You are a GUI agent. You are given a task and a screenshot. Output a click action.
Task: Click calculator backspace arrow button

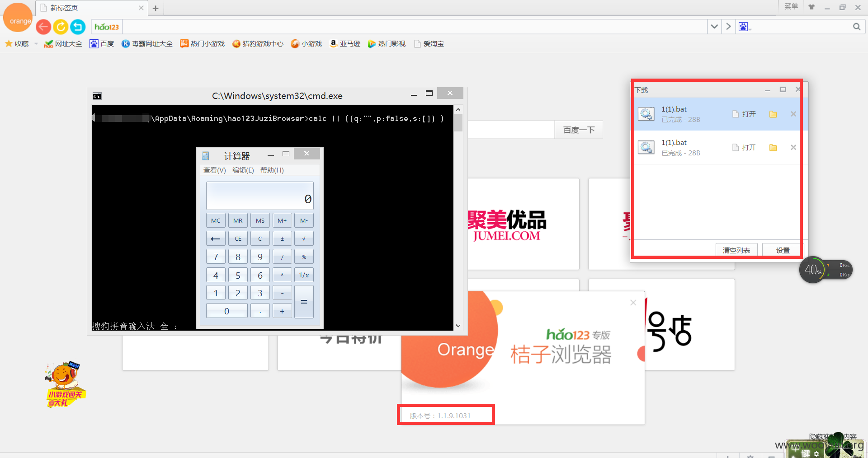216,238
